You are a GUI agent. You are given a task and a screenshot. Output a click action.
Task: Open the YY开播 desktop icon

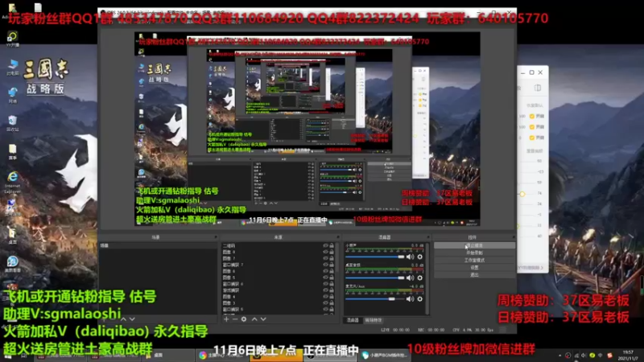(12, 39)
